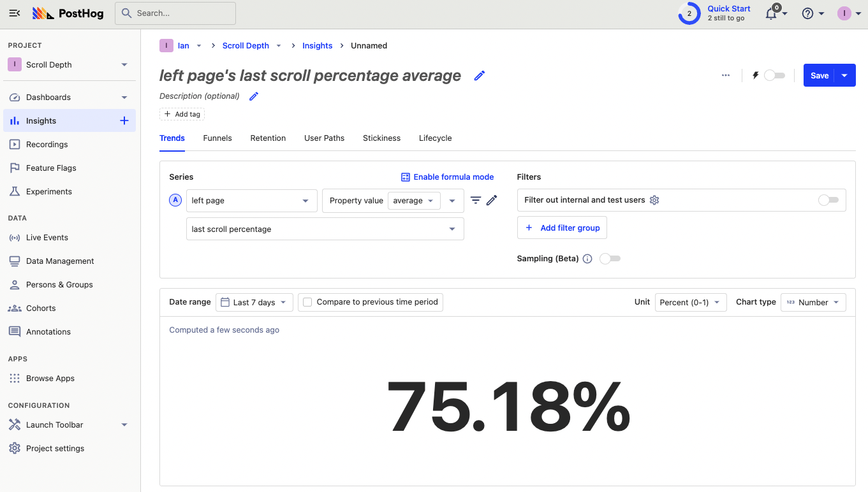Image resolution: width=868 pixels, height=492 pixels.
Task: Click the Save button
Action: pyautogui.click(x=819, y=75)
